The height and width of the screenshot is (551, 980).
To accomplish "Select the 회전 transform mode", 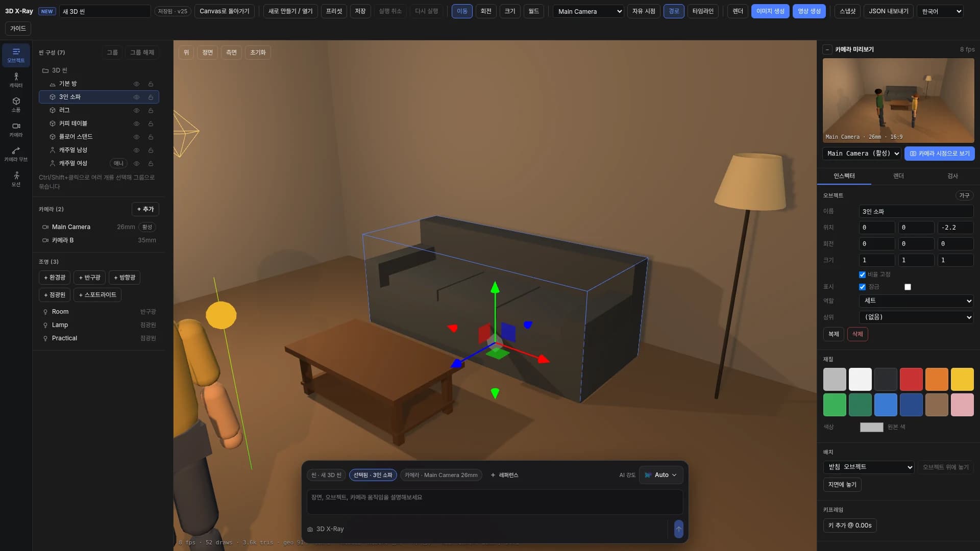I will tap(486, 11).
